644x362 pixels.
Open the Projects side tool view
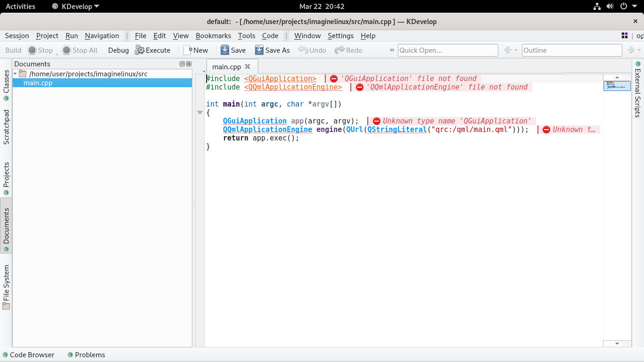coord(6,179)
